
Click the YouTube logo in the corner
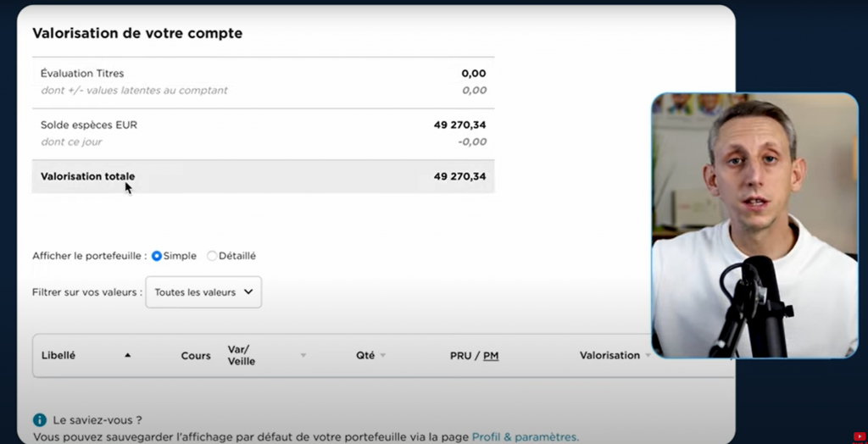[859, 436]
